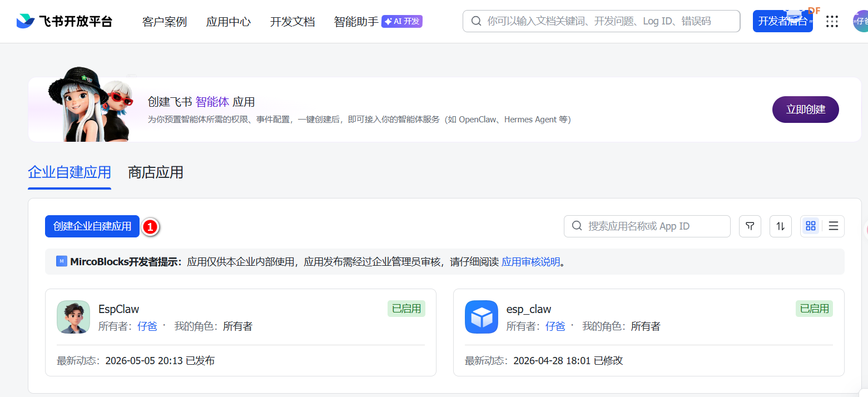The image size is (868, 397).
Task: Click the search icon in the app search field
Action: click(577, 226)
